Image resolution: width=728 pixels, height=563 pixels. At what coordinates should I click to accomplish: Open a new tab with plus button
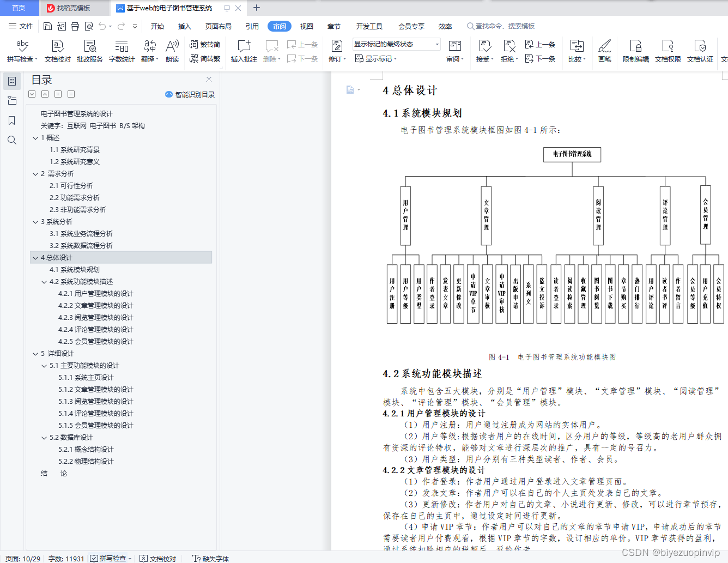click(x=257, y=8)
